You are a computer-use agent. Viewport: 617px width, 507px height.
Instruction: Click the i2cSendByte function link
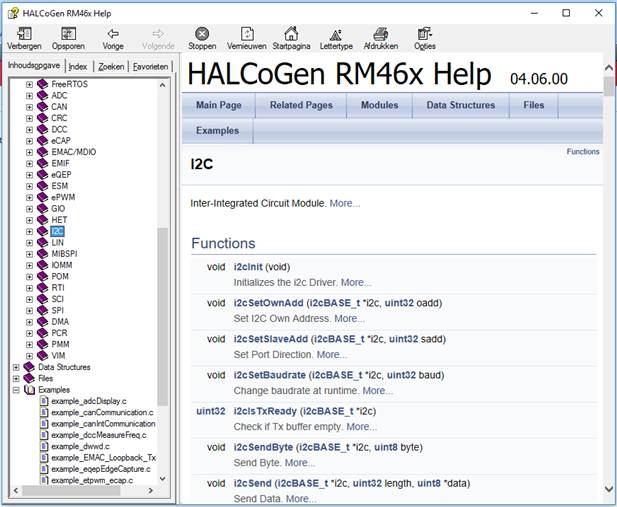(x=263, y=448)
